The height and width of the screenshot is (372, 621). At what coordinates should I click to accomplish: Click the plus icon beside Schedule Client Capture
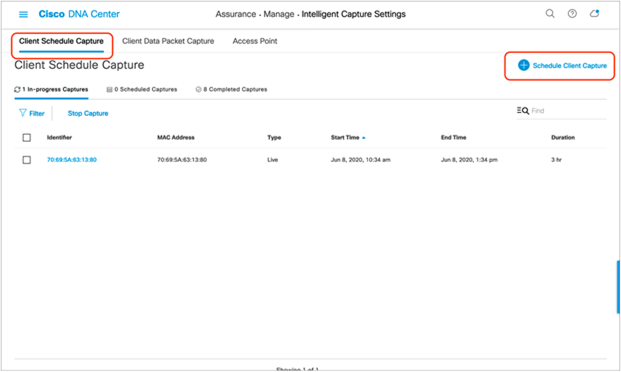pyautogui.click(x=524, y=65)
